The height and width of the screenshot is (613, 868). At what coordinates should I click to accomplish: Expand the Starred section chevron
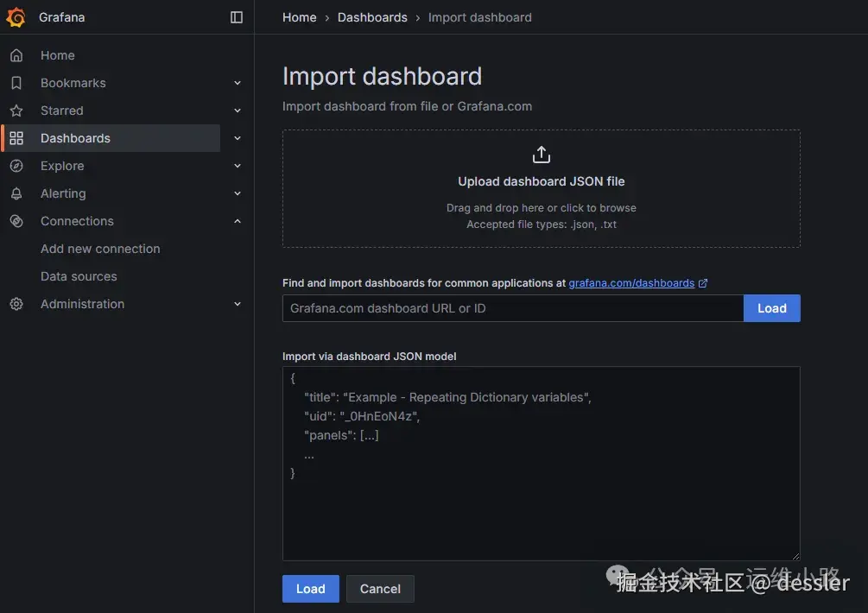click(x=238, y=111)
